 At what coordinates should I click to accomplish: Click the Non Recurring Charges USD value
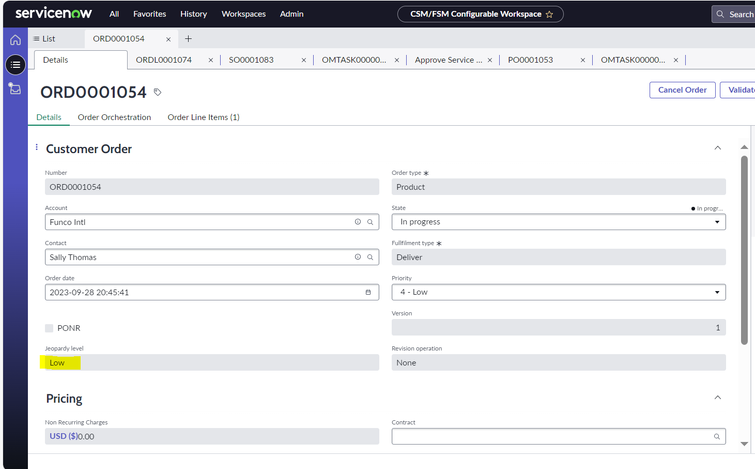(x=212, y=436)
